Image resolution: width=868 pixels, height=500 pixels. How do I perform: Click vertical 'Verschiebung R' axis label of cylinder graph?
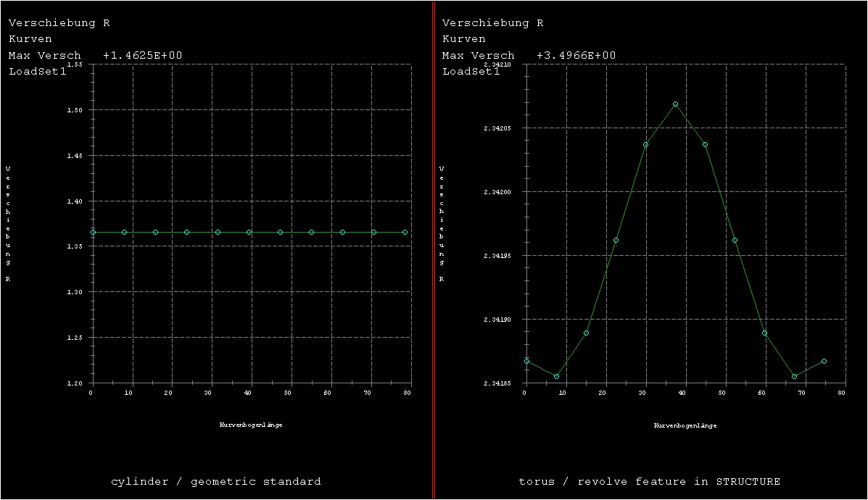click(8, 224)
